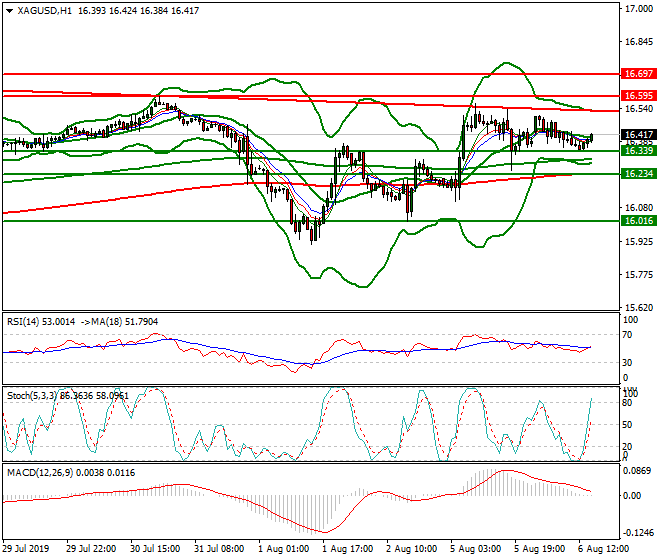Click the 16.080 price scale value
This screenshot has height=560, width=660.
pos(639,208)
